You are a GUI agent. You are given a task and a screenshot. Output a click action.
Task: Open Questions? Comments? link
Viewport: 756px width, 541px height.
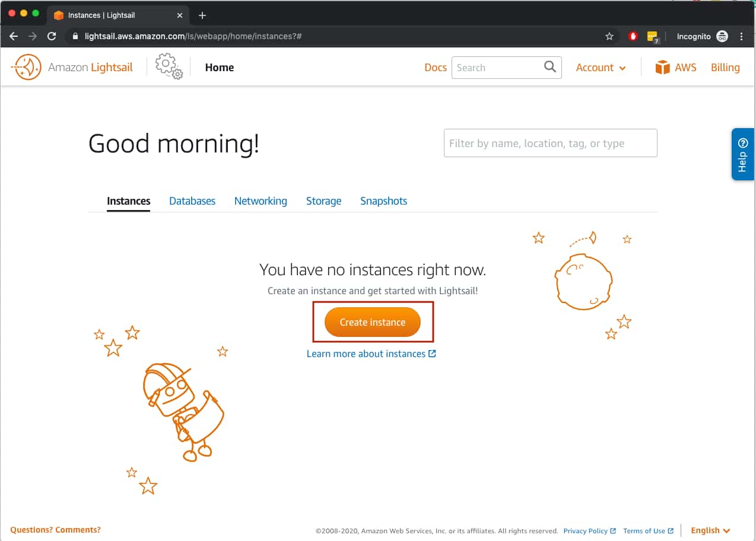[x=55, y=530]
